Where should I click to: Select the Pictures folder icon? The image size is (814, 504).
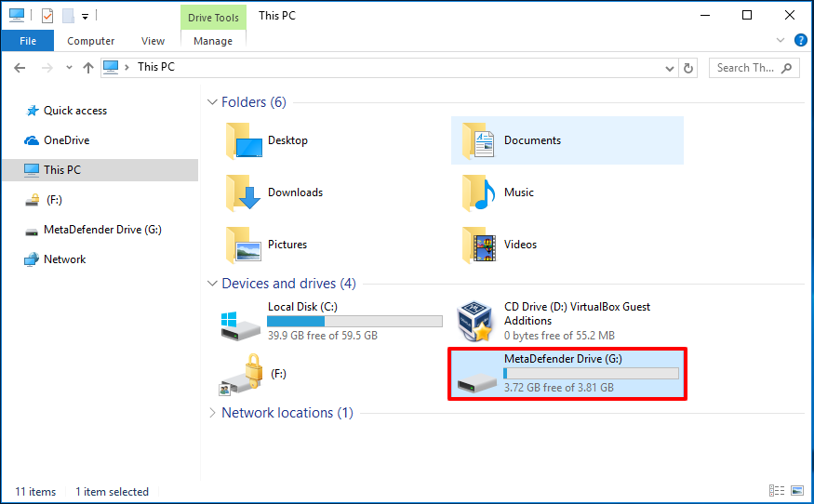(244, 245)
